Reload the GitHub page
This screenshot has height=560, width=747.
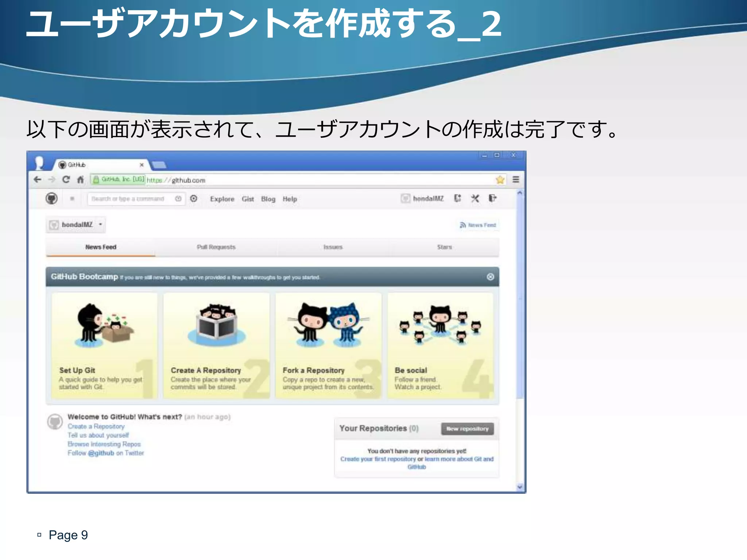(66, 179)
